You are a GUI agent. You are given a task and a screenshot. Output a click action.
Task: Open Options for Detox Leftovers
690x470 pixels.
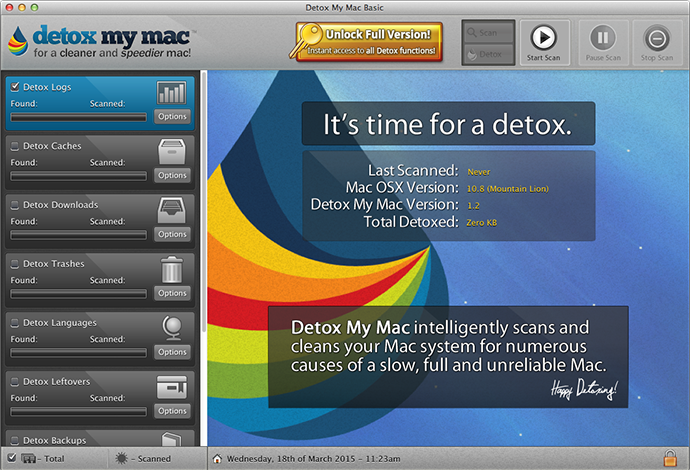click(172, 411)
